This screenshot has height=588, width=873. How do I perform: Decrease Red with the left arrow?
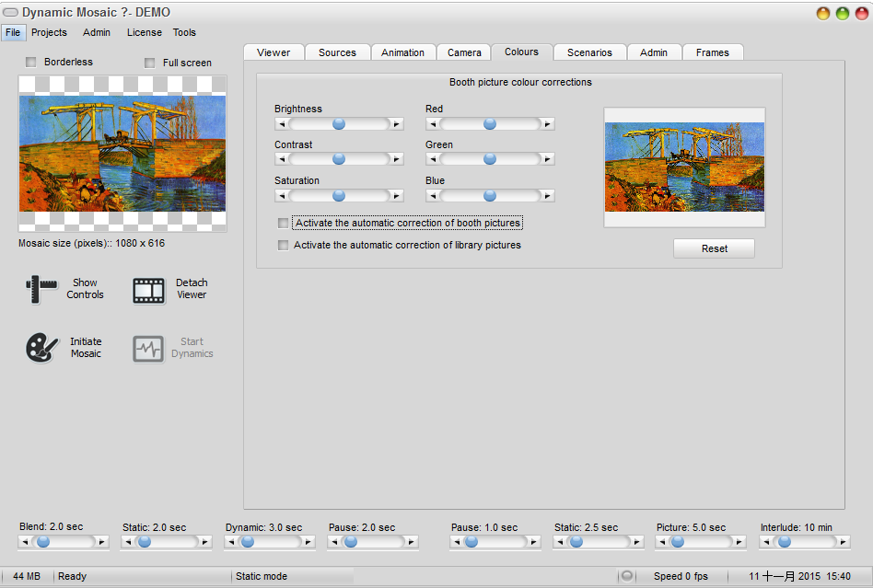(x=433, y=124)
